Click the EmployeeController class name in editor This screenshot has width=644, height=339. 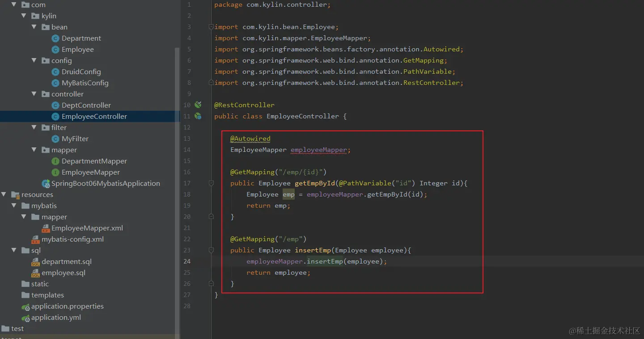(303, 116)
